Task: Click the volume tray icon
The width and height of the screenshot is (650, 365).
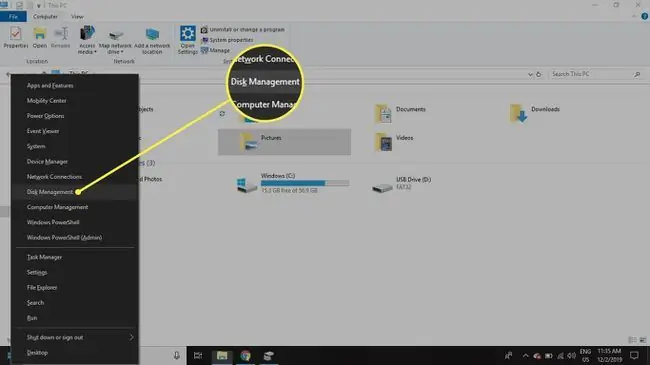Action: click(572, 356)
